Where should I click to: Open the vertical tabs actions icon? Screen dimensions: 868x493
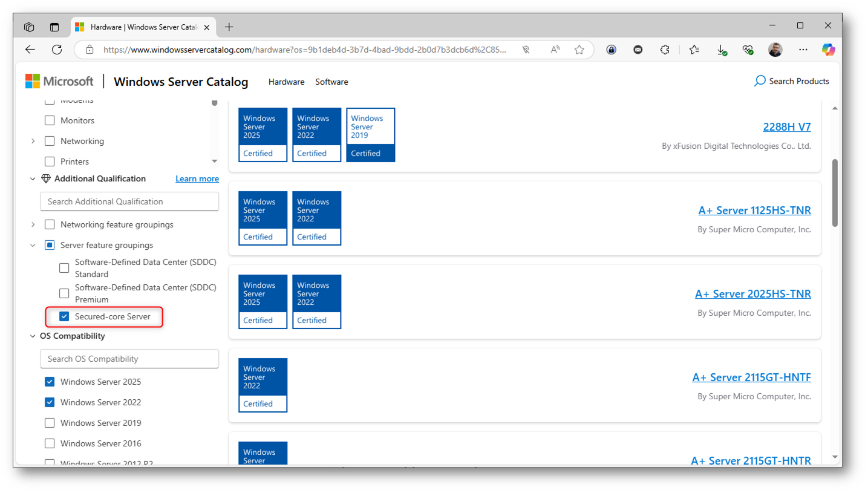[55, 27]
